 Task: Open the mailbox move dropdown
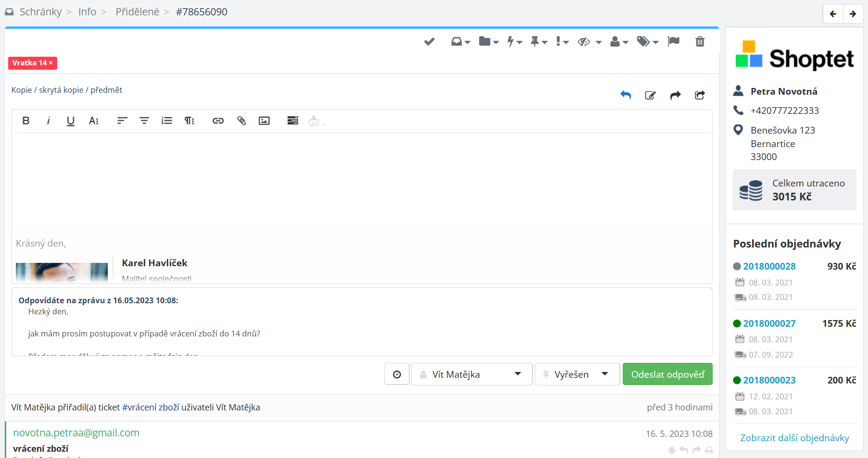(x=461, y=42)
